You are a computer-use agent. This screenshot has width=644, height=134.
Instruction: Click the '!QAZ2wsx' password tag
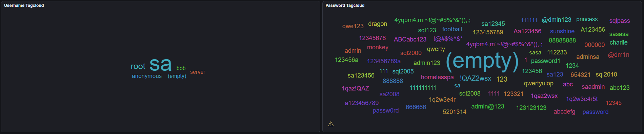(476, 78)
